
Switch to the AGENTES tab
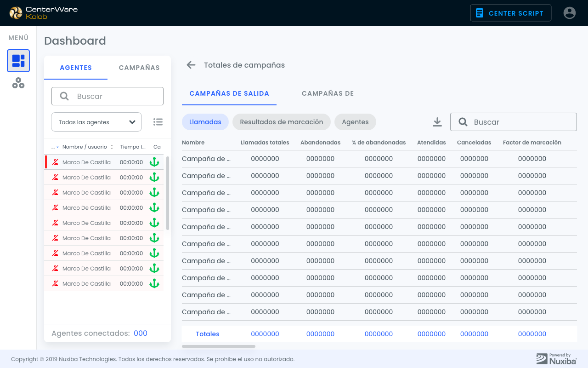76,68
